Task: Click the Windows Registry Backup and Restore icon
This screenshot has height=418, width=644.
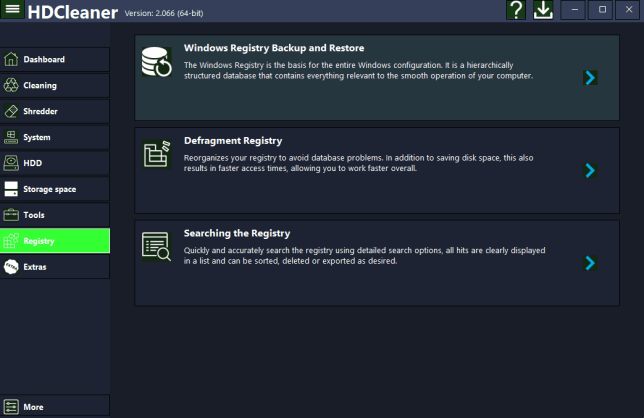Action: [159, 61]
